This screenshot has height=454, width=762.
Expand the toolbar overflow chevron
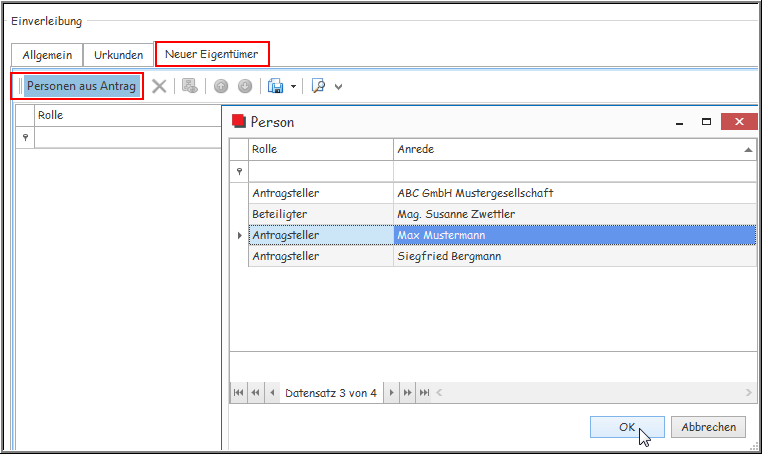[339, 87]
